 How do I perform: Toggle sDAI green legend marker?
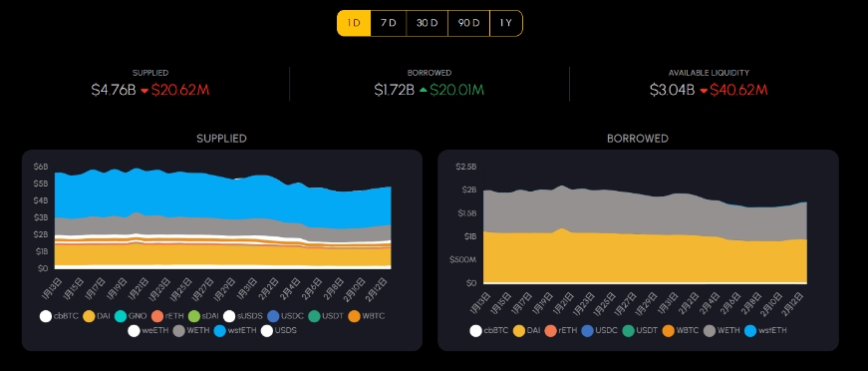tap(193, 316)
